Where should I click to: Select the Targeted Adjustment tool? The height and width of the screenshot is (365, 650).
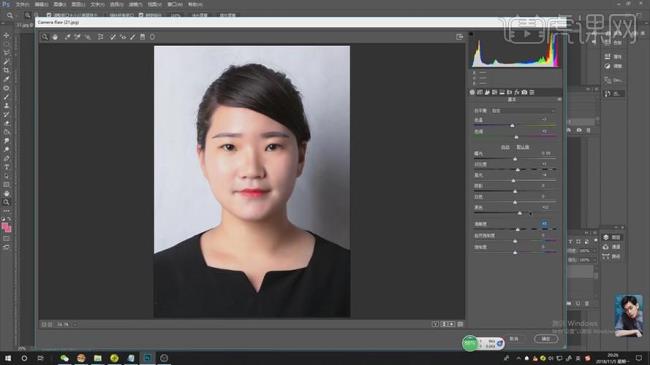(x=87, y=37)
